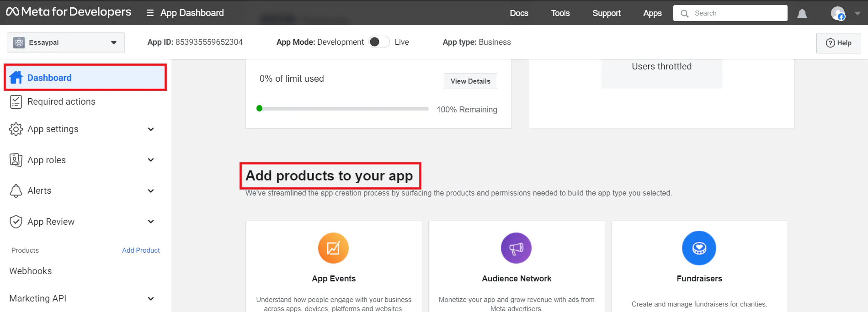
Task: Expand the App settings chevron
Action: click(x=151, y=129)
